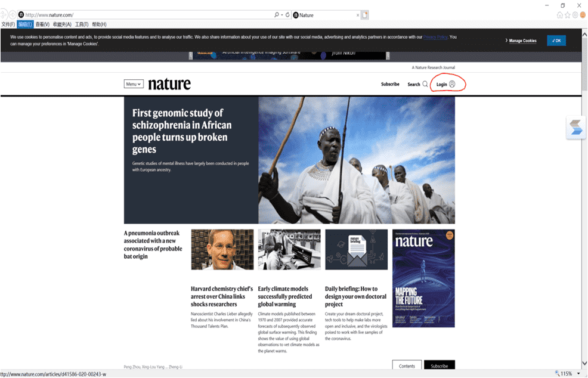Viewport: 588px width, 378px height.
Task: Expand Manage Cookies options
Action: pos(521,41)
